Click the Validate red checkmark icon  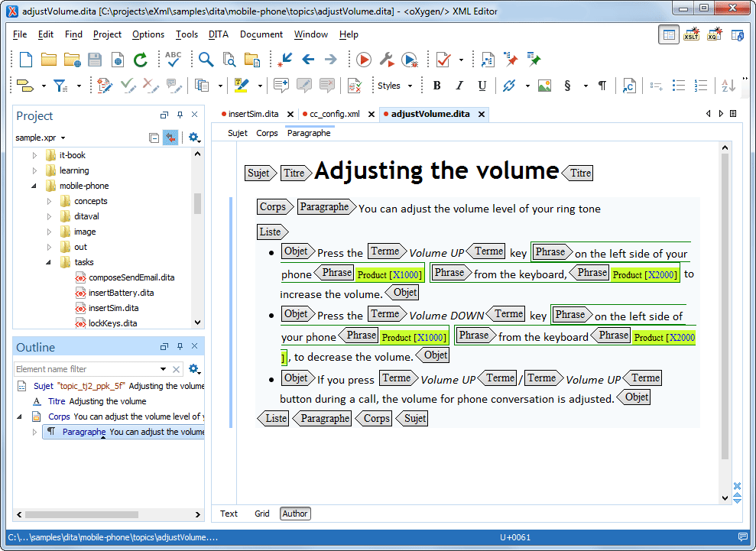[443, 60]
